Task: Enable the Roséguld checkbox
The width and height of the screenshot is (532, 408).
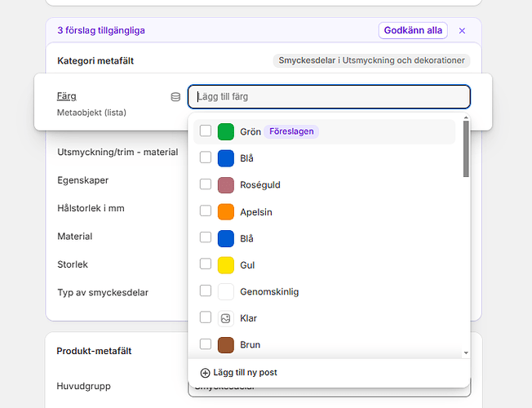Action: coord(206,184)
